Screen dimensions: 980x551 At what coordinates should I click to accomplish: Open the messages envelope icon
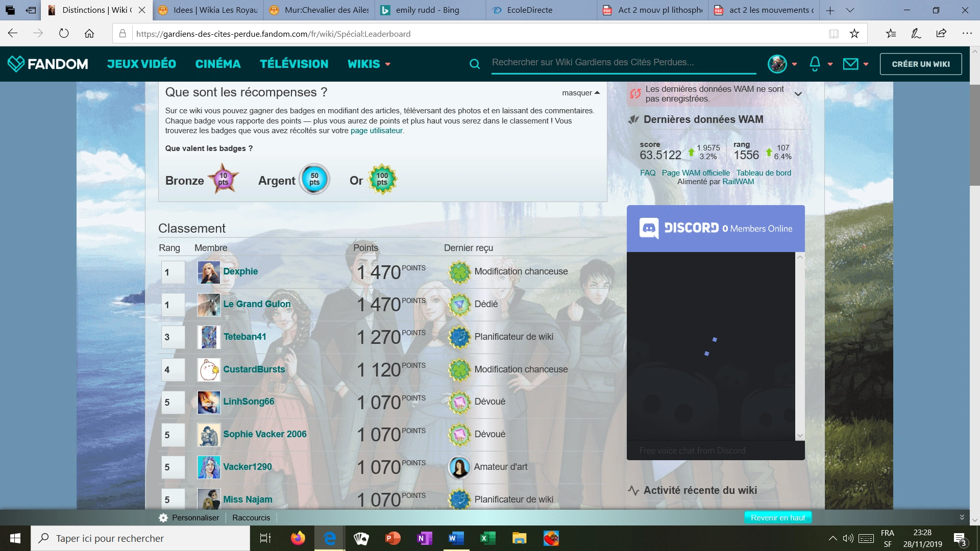point(850,64)
